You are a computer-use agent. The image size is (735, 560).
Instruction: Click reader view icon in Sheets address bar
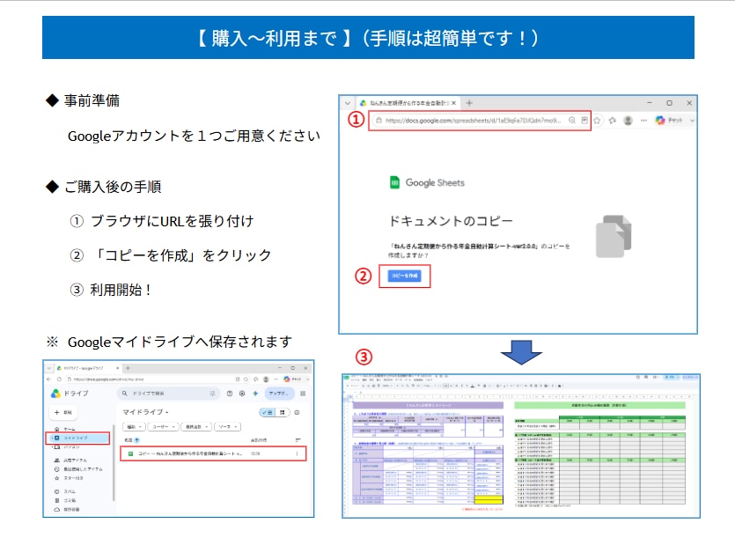[584, 121]
